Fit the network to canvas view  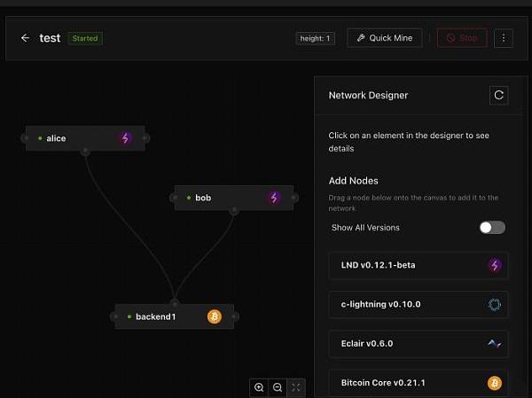click(x=296, y=387)
